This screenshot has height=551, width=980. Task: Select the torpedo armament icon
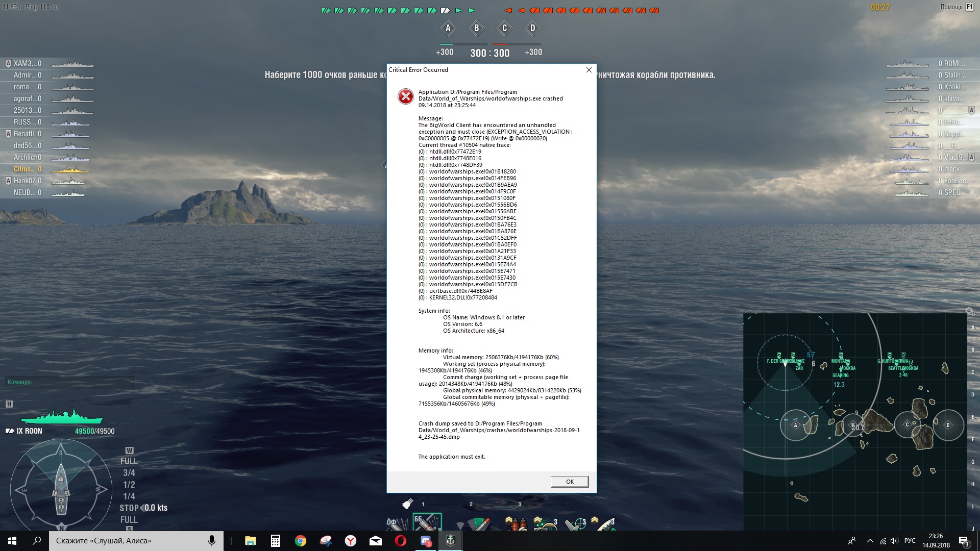coord(474,523)
